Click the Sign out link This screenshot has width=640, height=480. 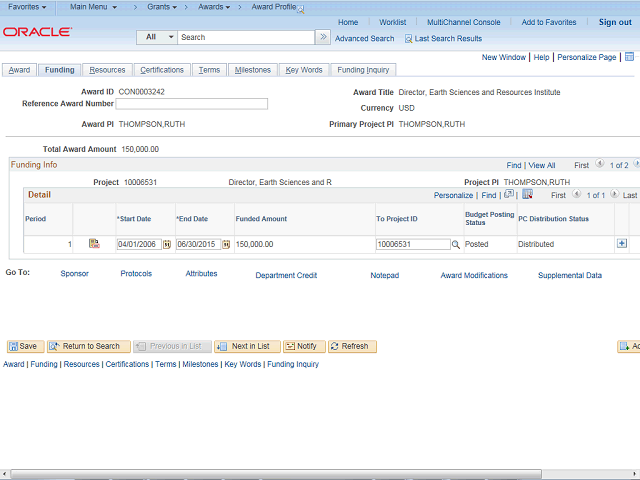click(x=615, y=22)
